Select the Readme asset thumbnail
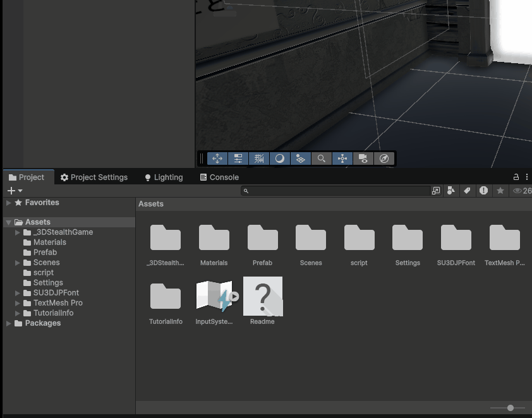The image size is (532, 418). pos(262,297)
